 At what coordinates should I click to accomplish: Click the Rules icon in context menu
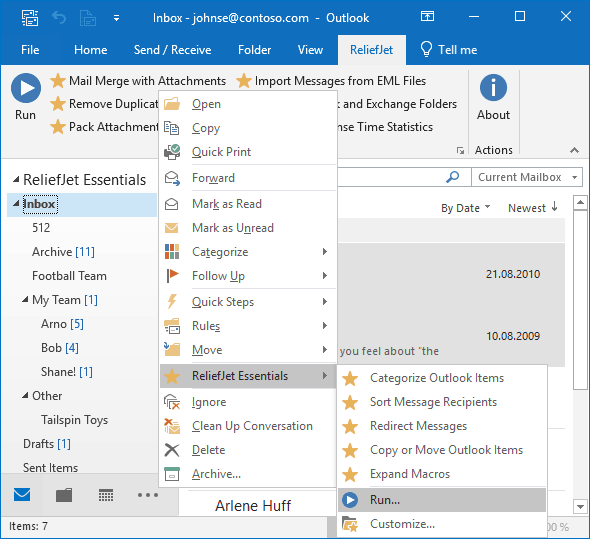(x=172, y=326)
